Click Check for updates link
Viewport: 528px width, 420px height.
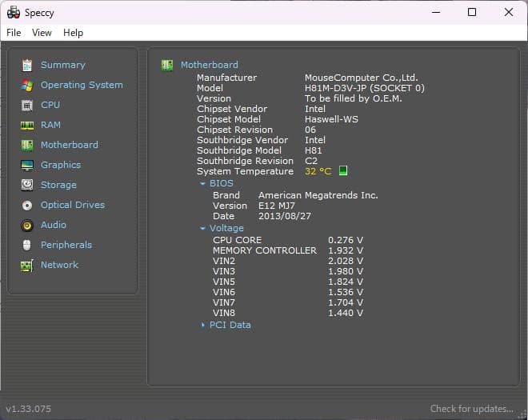[472, 409]
